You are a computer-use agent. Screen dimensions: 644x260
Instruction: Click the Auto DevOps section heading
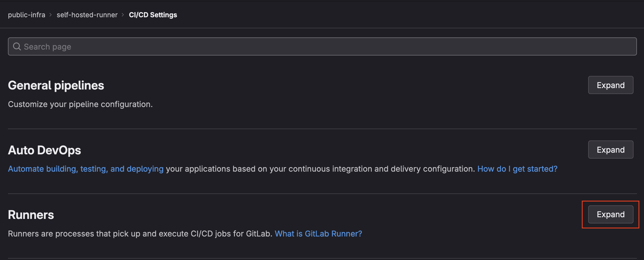[44, 150]
